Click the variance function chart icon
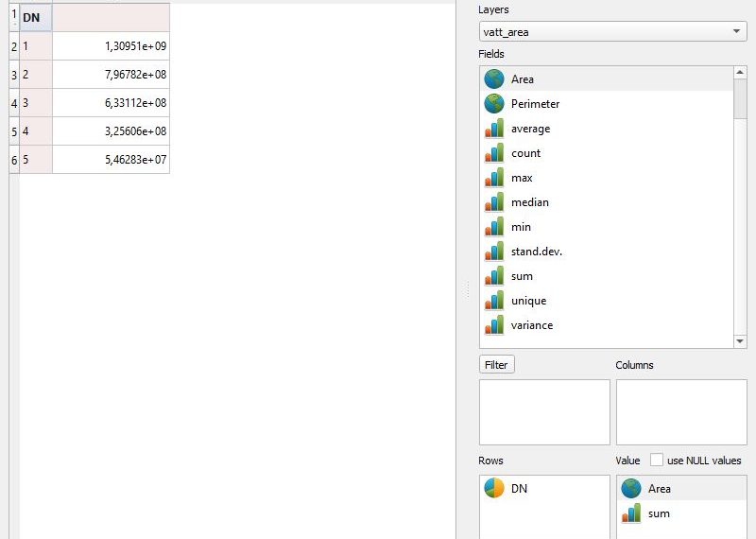756x539 pixels. (494, 325)
